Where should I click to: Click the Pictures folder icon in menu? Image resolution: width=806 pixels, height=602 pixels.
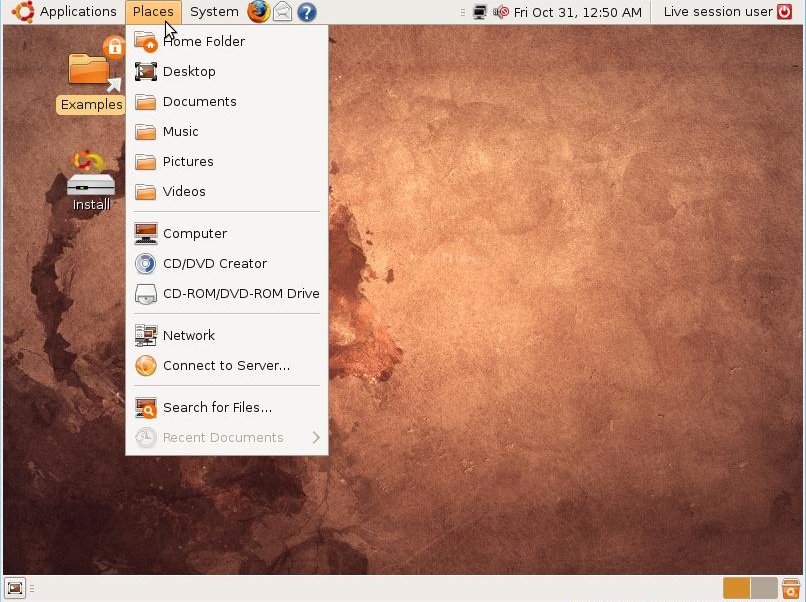tap(145, 161)
